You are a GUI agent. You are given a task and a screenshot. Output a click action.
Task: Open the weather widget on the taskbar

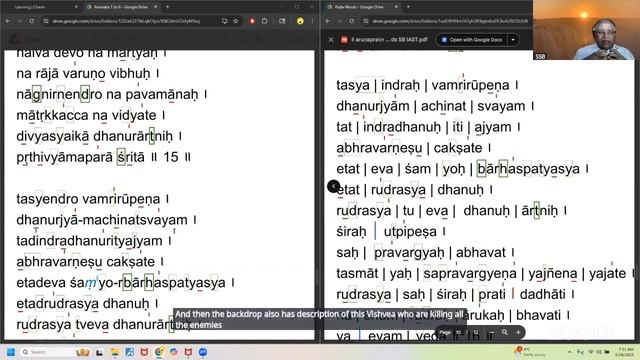(531, 352)
